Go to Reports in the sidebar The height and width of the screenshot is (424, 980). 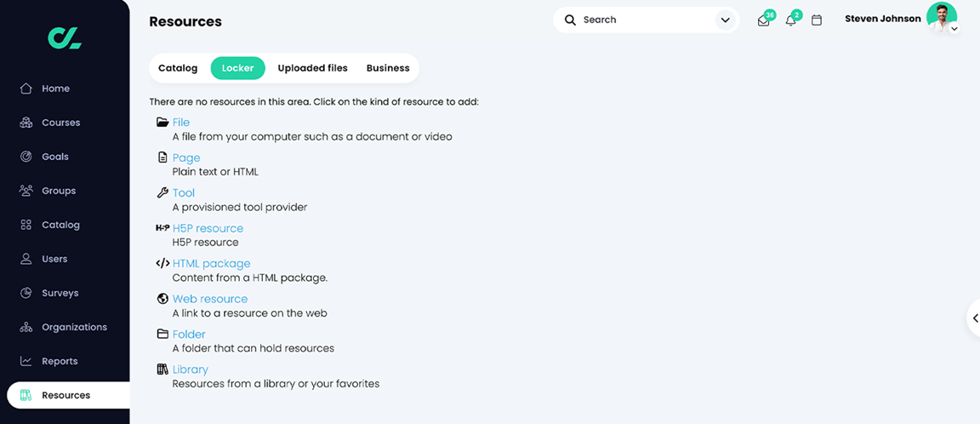[60, 361]
